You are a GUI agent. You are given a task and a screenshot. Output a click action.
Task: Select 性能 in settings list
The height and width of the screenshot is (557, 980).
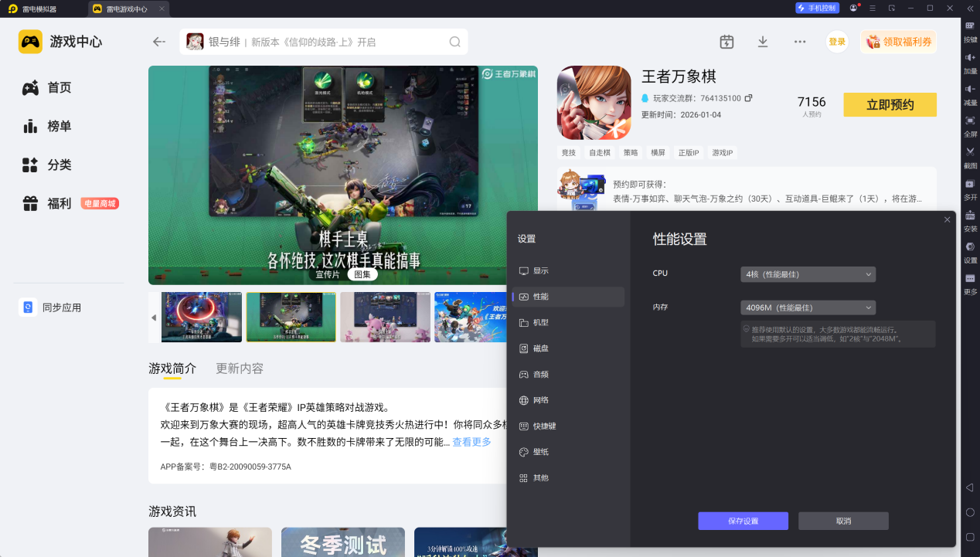568,297
